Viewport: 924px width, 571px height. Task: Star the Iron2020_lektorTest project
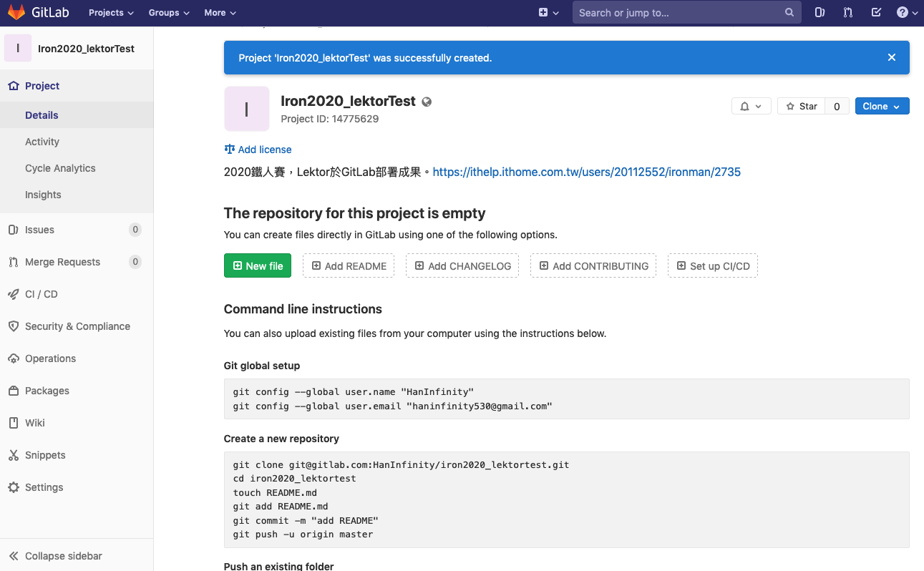pos(800,105)
